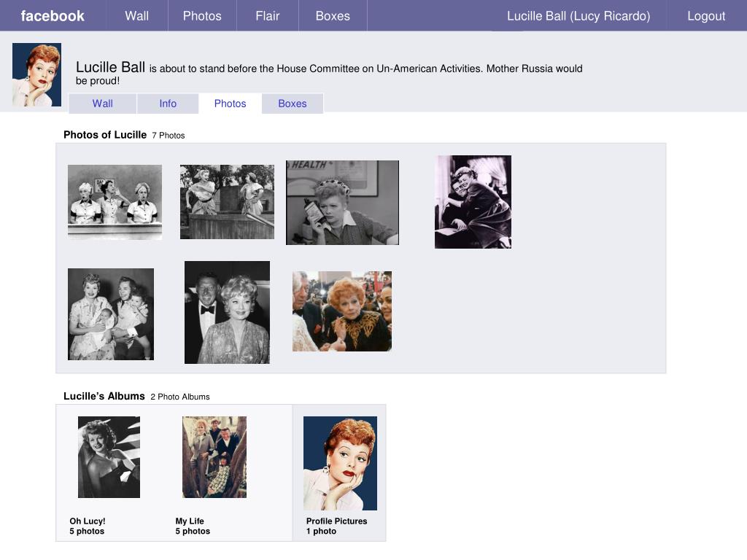
Task: Switch to the Info profile tab
Action: pyautogui.click(x=168, y=104)
